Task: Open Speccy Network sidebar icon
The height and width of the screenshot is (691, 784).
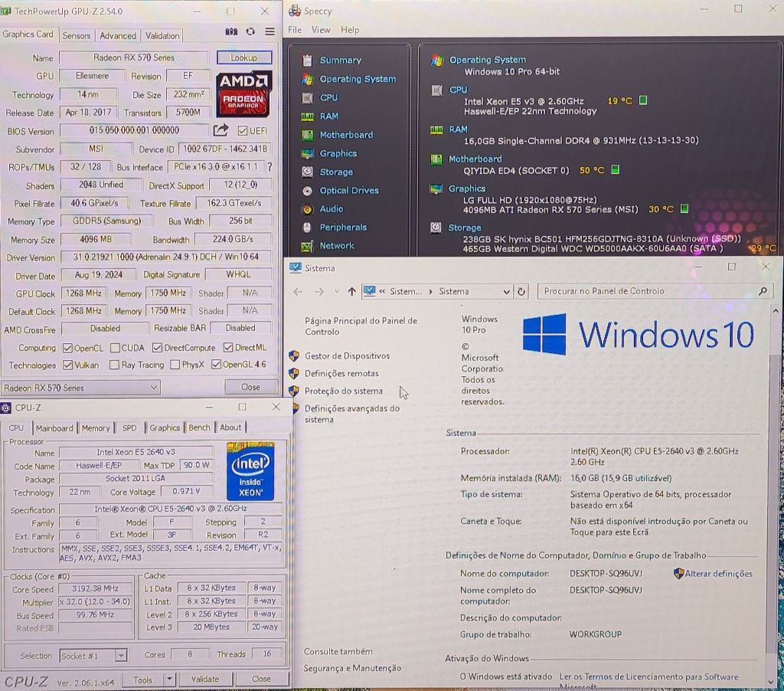Action: point(307,246)
